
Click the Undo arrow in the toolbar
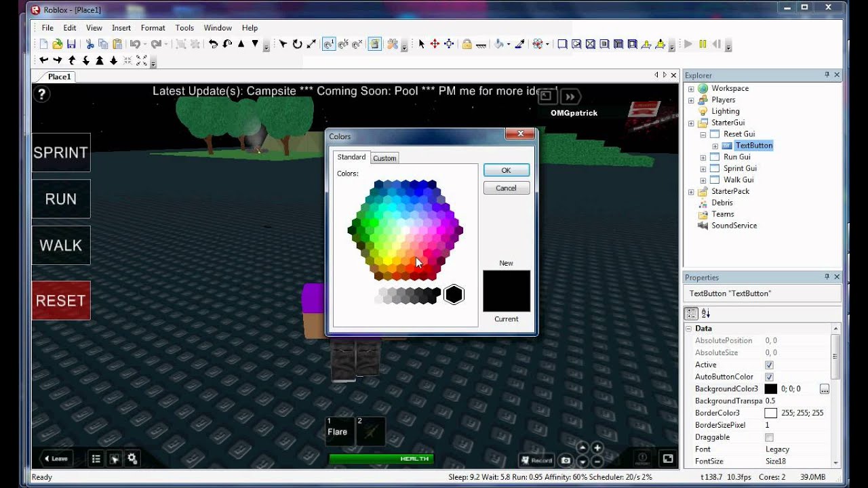[x=135, y=44]
